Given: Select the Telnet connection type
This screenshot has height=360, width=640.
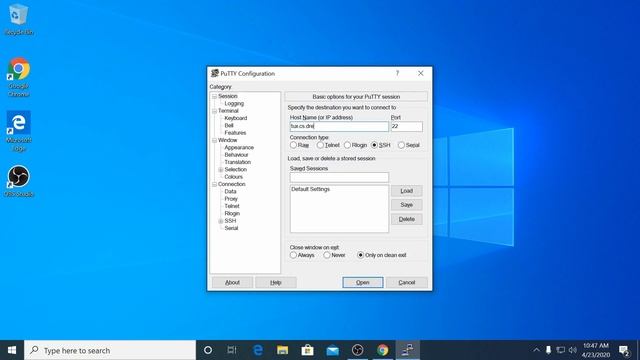Looking at the screenshot, I should coord(328,145).
